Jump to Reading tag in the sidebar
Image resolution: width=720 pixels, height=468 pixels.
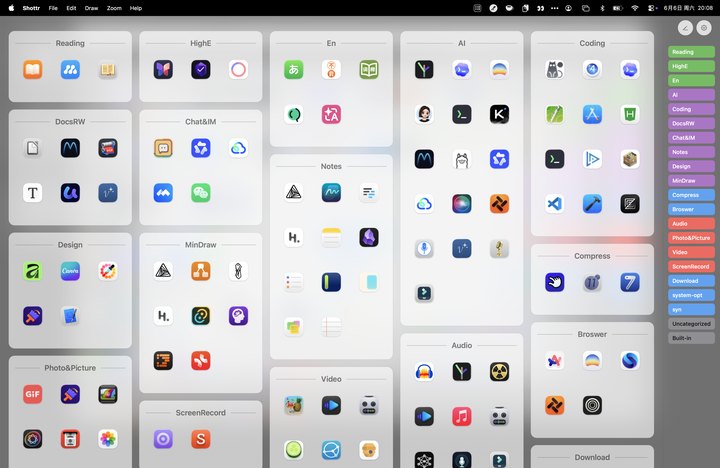691,52
